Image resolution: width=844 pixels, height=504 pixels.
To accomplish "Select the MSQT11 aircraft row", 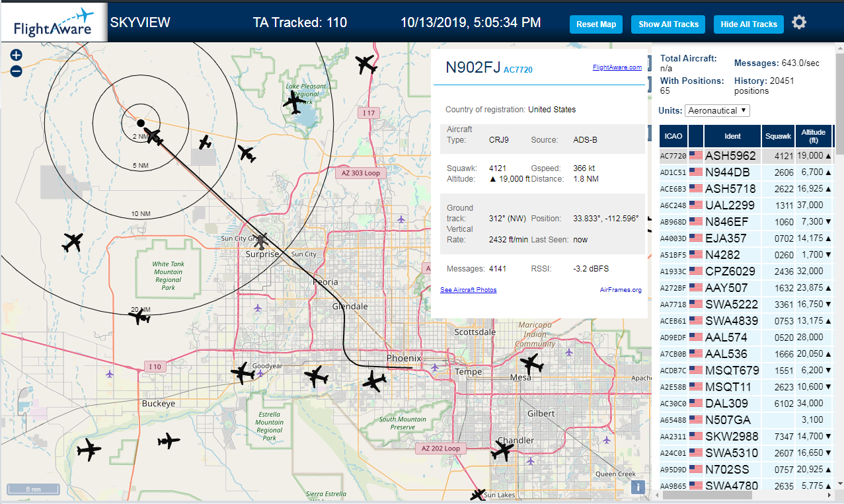I will (x=746, y=387).
